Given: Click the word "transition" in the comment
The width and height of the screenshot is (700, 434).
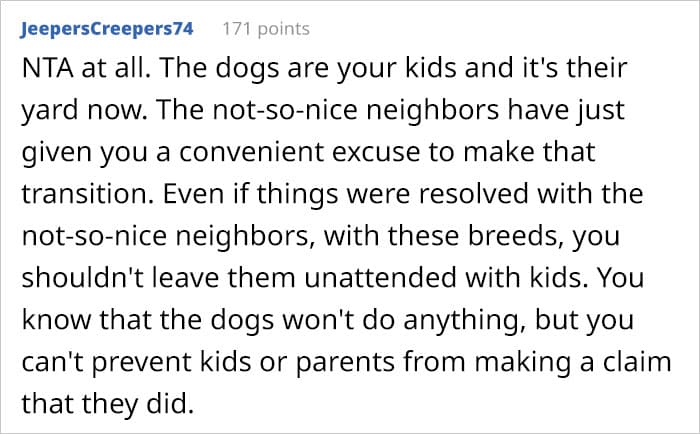Looking at the screenshot, I should tap(84, 194).
